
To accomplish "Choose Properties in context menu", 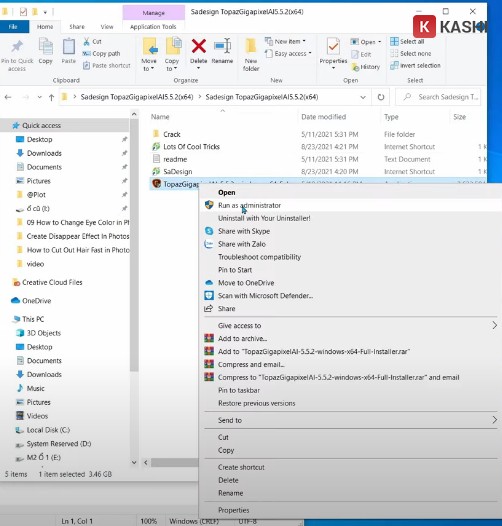I will (x=234, y=510).
